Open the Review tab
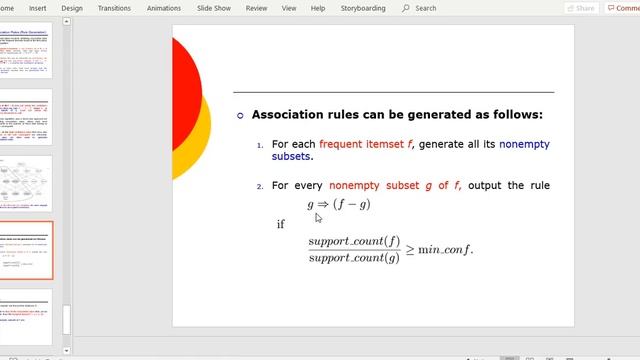 click(x=256, y=8)
